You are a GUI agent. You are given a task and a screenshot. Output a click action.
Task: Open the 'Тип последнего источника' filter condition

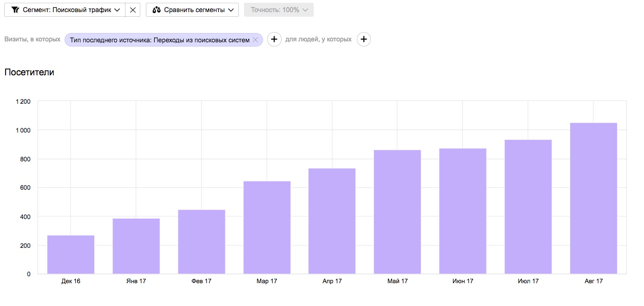[x=159, y=40]
